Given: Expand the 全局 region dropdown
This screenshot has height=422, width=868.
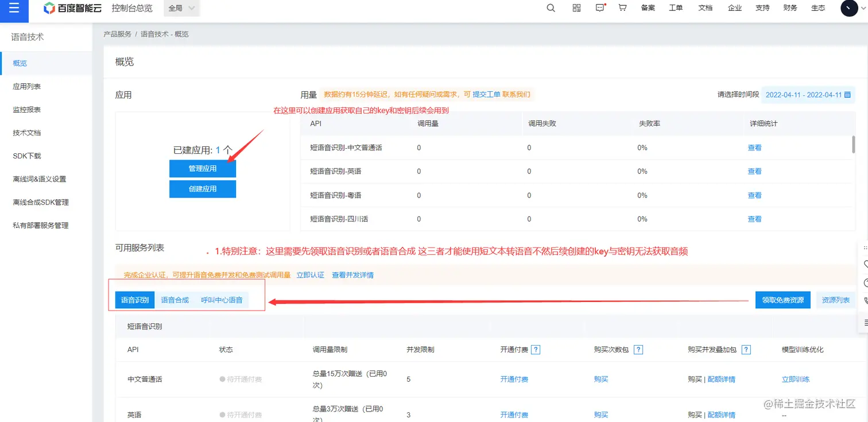Looking at the screenshot, I should click(x=181, y=8).
